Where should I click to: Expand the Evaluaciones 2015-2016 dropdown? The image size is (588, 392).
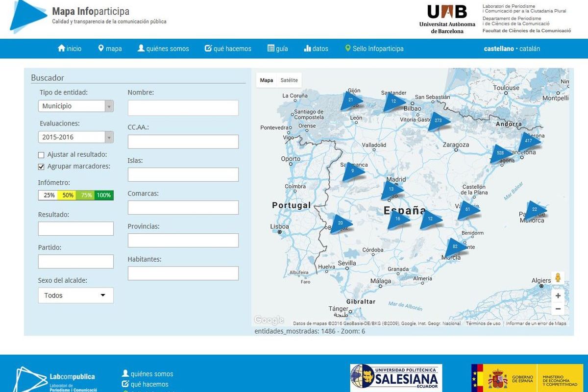pos(75,137)
